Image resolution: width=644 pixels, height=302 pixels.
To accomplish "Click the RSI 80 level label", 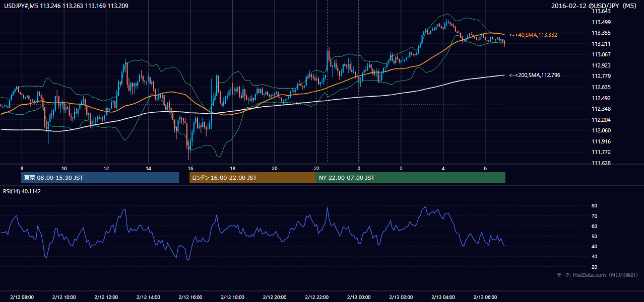I will point(594,206).
